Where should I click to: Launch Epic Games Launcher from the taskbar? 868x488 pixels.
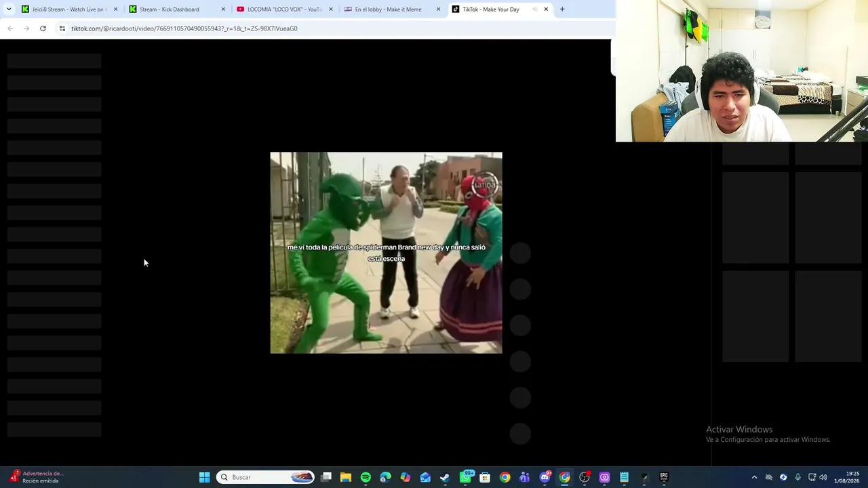tap(664, 477)
